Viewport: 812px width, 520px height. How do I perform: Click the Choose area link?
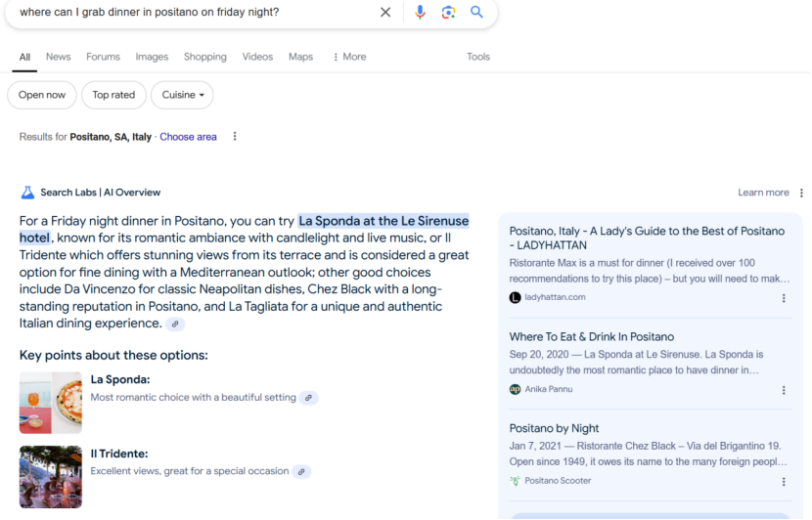click(x=188, y=137)
